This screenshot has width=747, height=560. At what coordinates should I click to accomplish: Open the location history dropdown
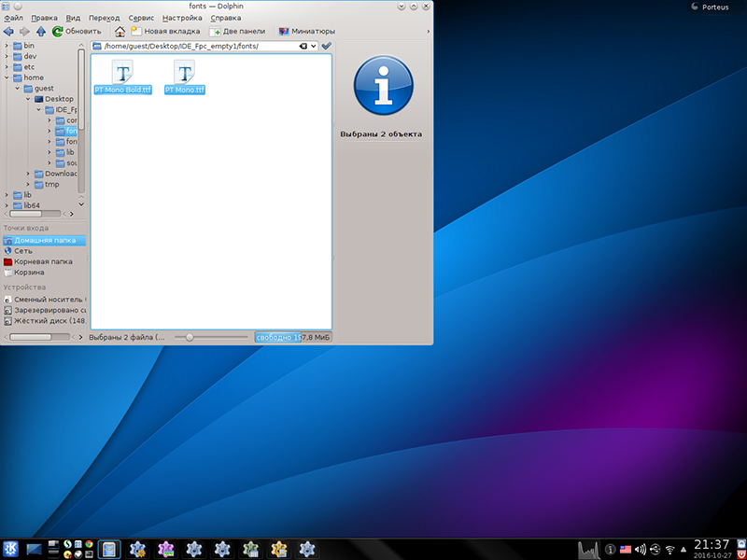[x=314, y=46]
